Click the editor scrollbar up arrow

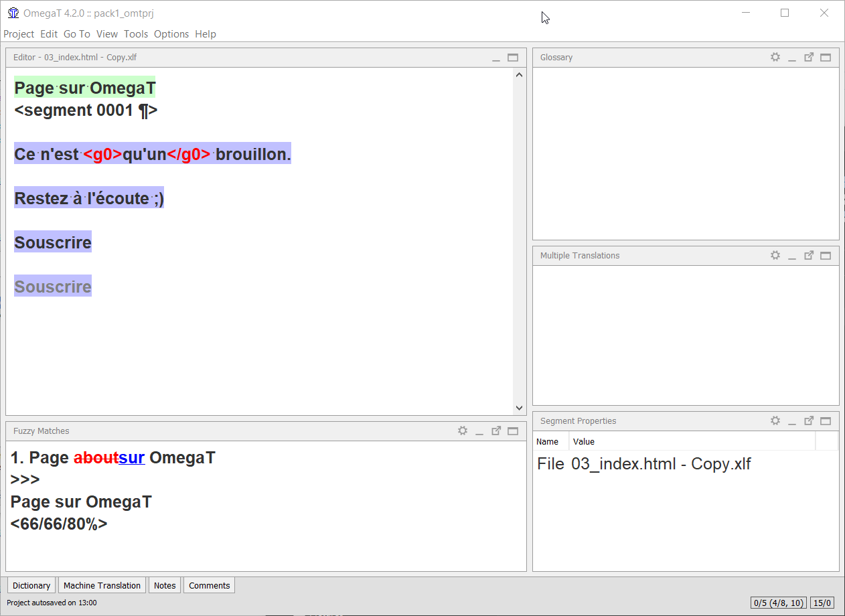[x=520, y=75]
